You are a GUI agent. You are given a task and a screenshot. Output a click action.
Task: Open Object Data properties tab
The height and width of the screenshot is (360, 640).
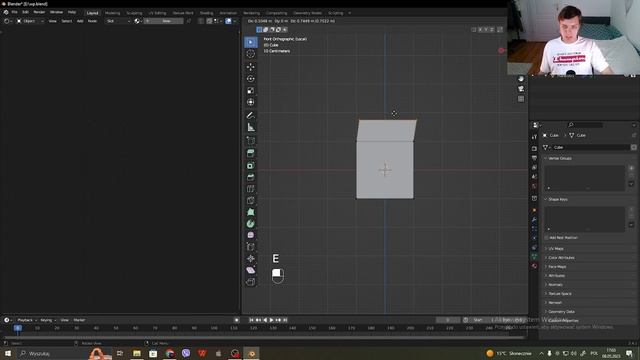(534, 256)
